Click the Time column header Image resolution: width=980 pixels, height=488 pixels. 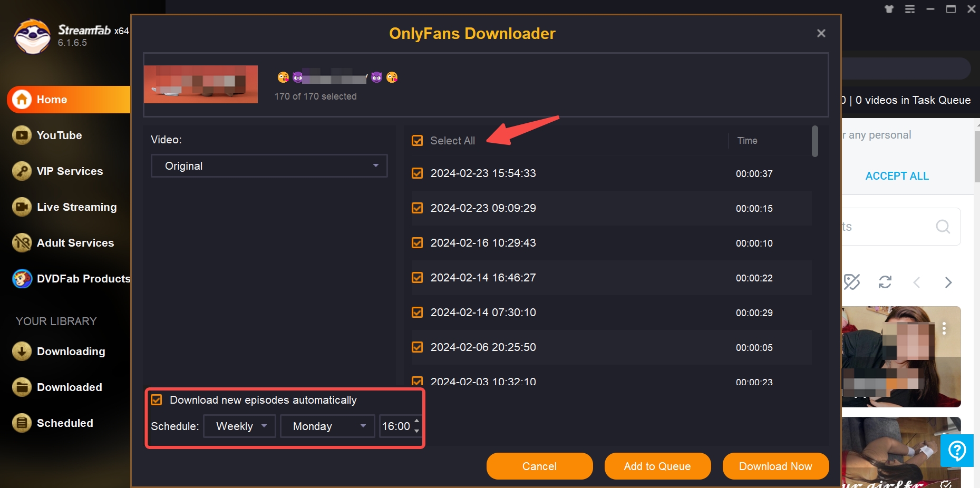(747, 141)
